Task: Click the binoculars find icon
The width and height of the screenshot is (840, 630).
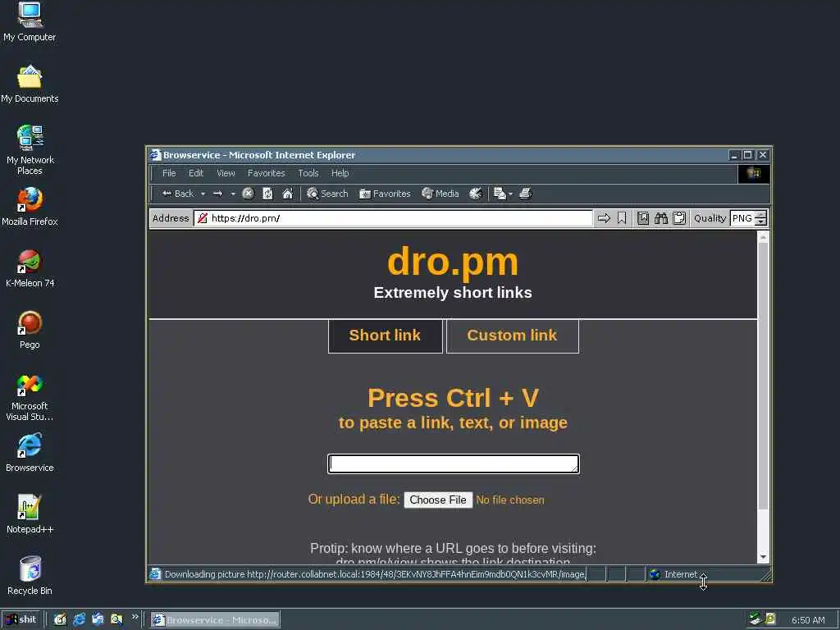Action: [661, 218]
